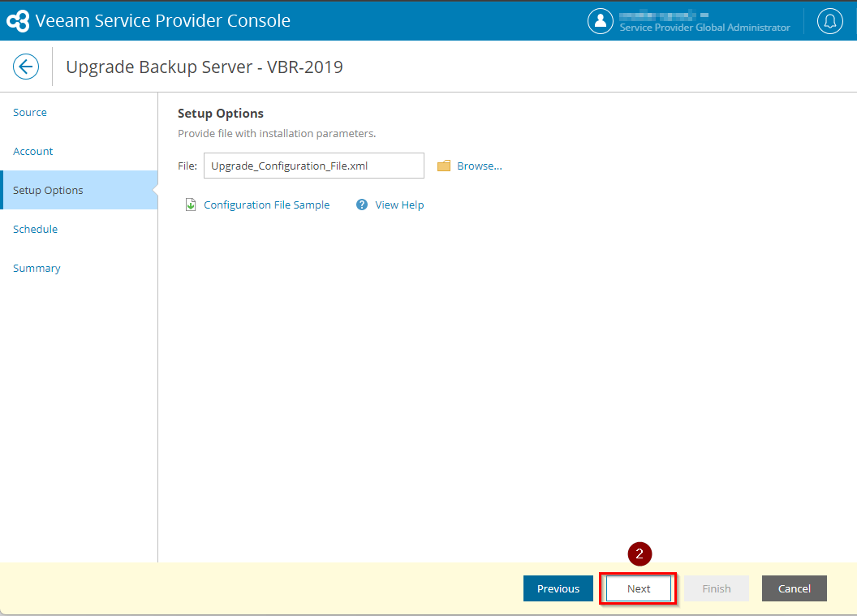Open notifications bell icon
The height and width of the screenshot is (616, 857).
pos(829,21)
